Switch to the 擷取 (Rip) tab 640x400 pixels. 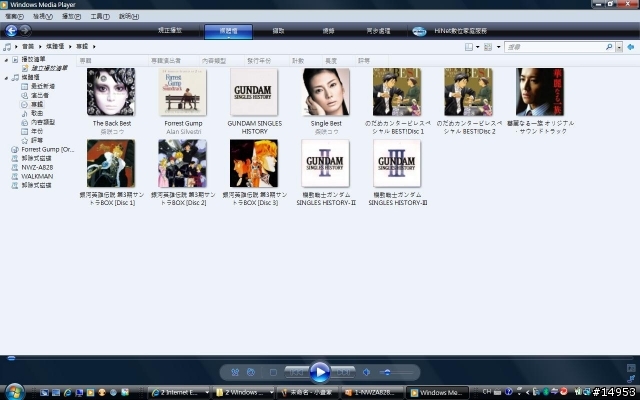[278, 31]
